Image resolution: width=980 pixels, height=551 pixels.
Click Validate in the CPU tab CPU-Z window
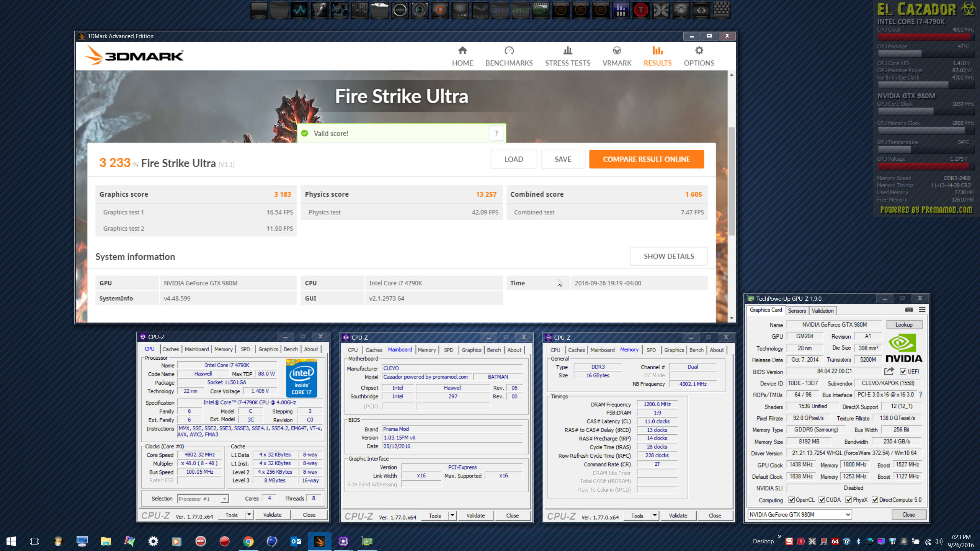(272, 515)
